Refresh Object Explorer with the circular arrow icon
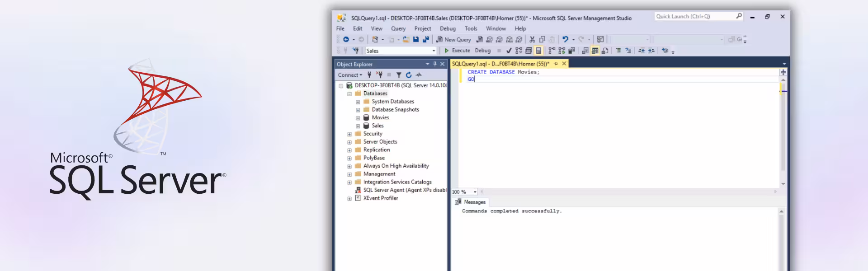The width and height of the screenshot is (868, 271). (409, 75)
